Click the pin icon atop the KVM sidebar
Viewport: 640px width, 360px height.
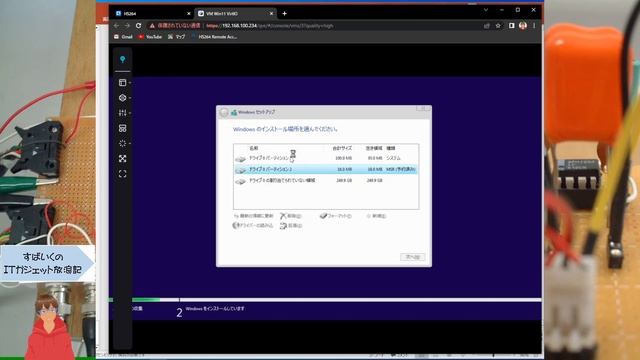point(122,60)
